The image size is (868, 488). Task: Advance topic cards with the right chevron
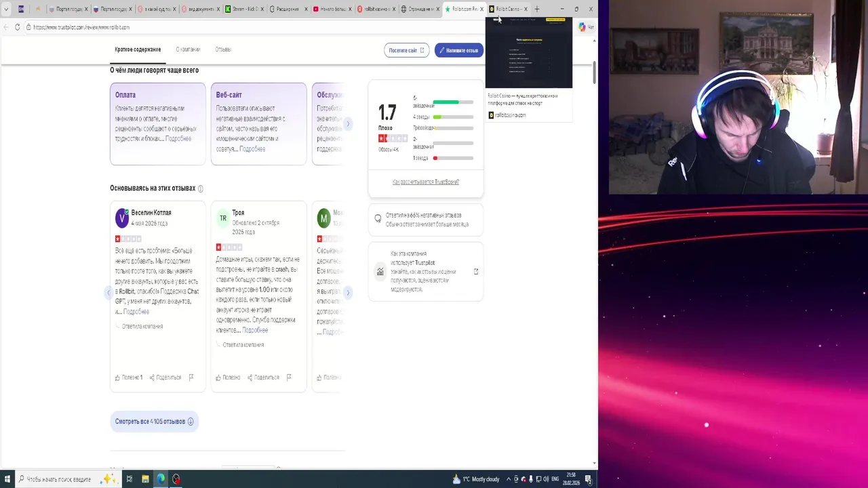pyautogui.click(x=348, y=124)
